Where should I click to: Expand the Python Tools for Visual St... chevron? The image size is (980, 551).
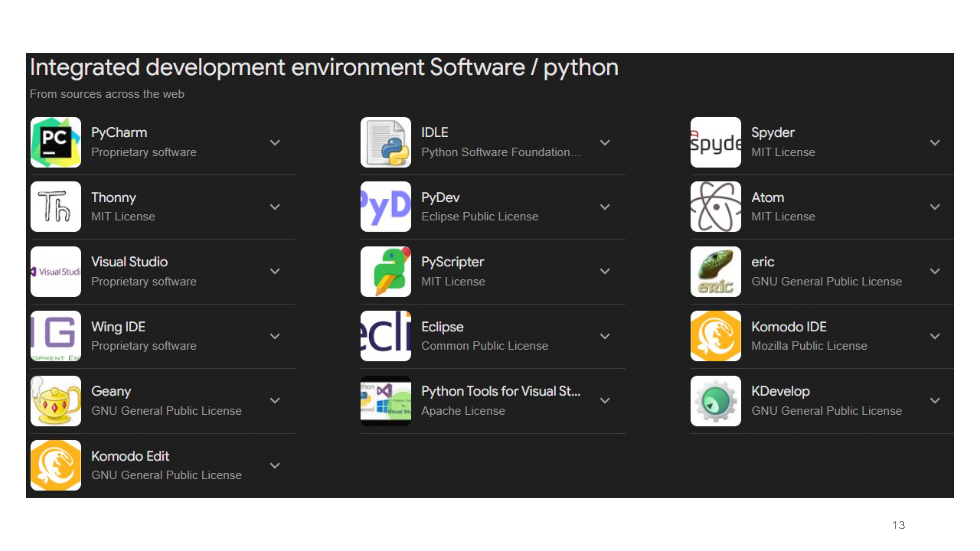(605, 401)
